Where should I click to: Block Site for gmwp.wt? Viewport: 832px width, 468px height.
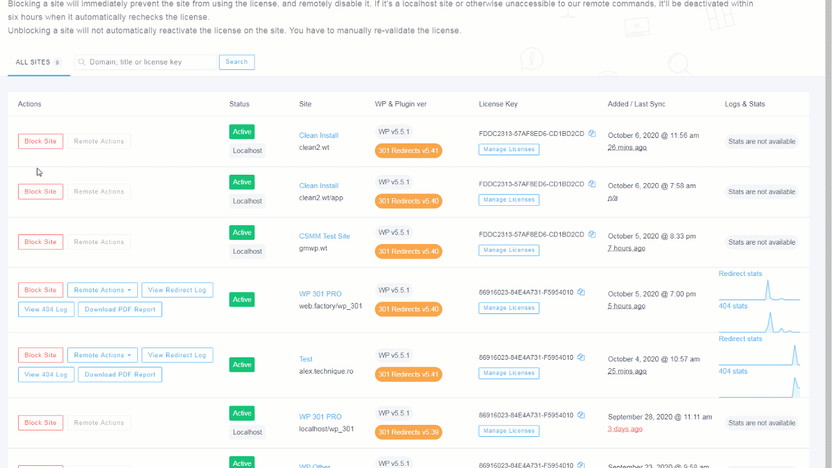pos(40,242)
